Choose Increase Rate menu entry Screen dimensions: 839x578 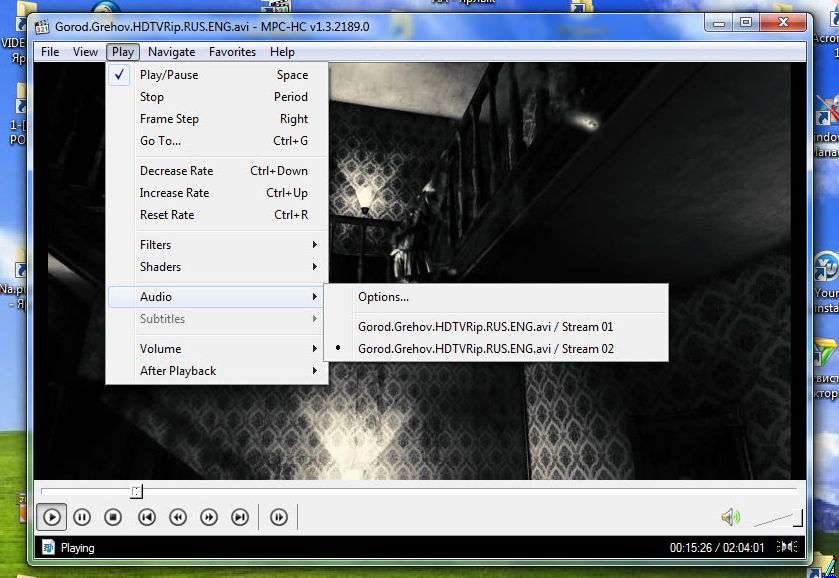pyautogui.click(x=217, y=193)
